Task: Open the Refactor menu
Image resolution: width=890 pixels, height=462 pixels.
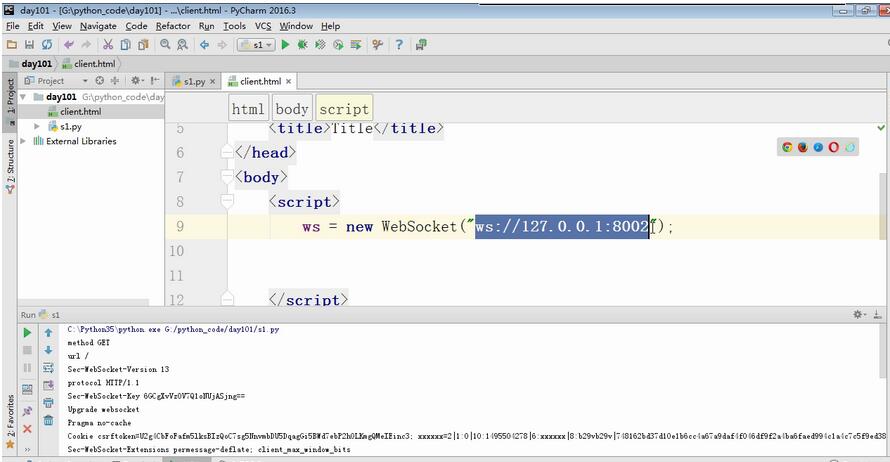Action: [173, 26]
